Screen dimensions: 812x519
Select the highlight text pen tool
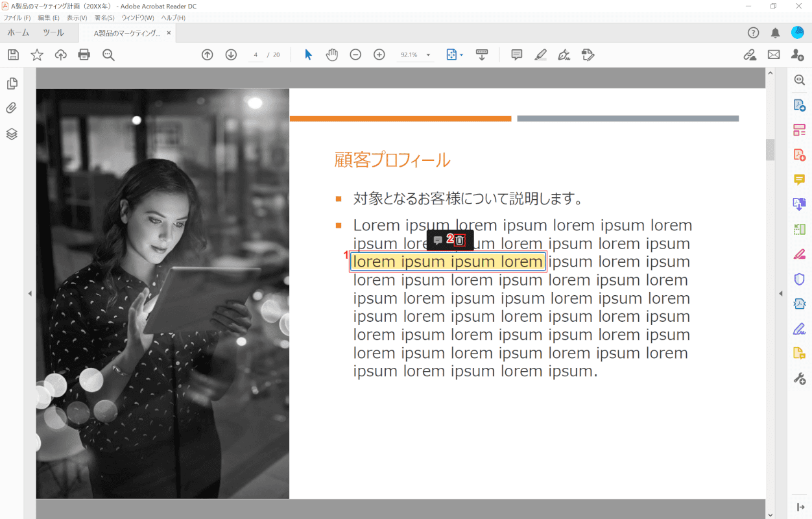tap(540, 55)
